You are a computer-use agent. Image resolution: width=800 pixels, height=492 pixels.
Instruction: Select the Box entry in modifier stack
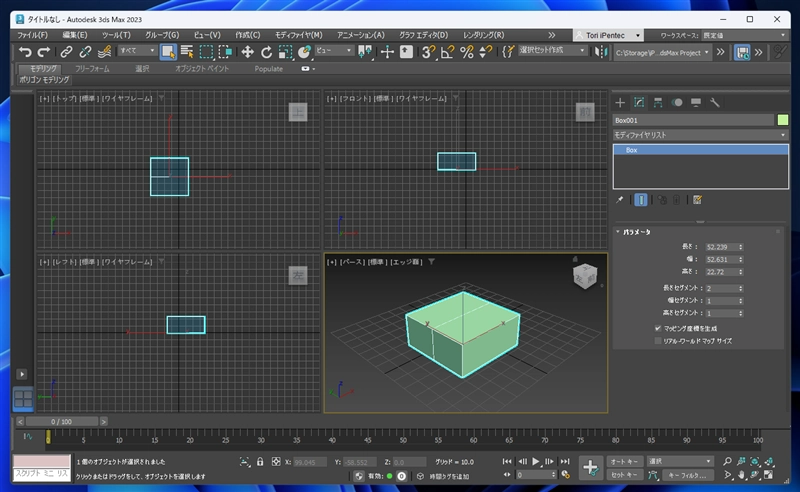tap(700, 150)
